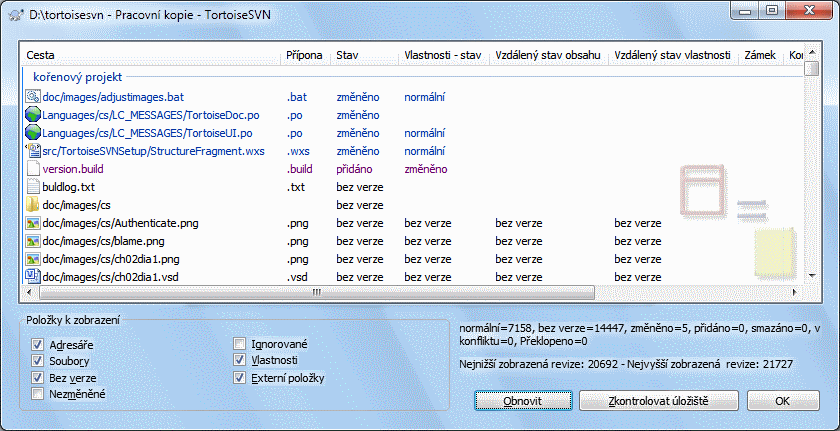Click the horizontal scrollbar left arrow
The height and width of the screenshot is (431, 840).
point(29,292)
